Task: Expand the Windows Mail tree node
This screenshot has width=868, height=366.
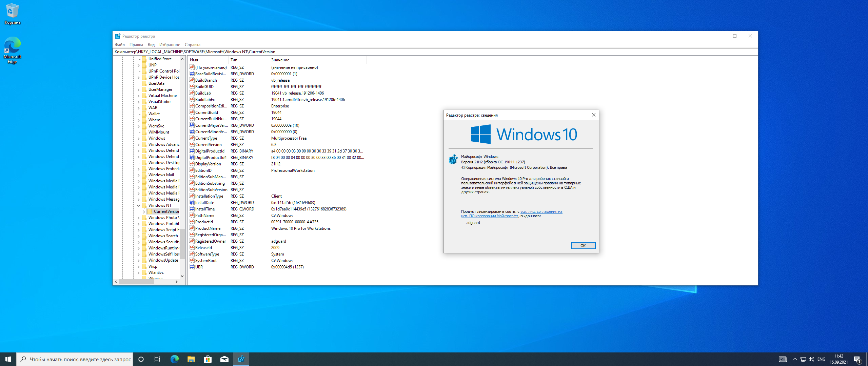Action: (138, 175)
